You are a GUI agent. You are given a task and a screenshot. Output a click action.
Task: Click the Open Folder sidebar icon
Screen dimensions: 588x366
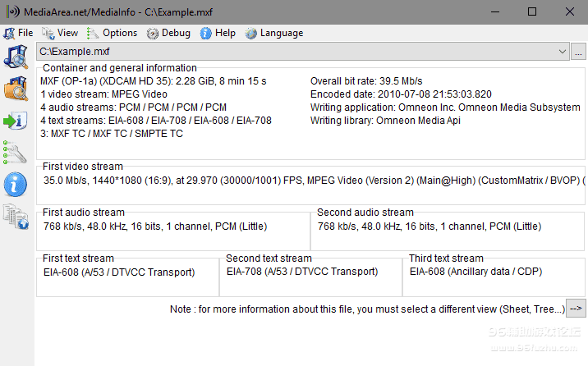coord(16,89)
